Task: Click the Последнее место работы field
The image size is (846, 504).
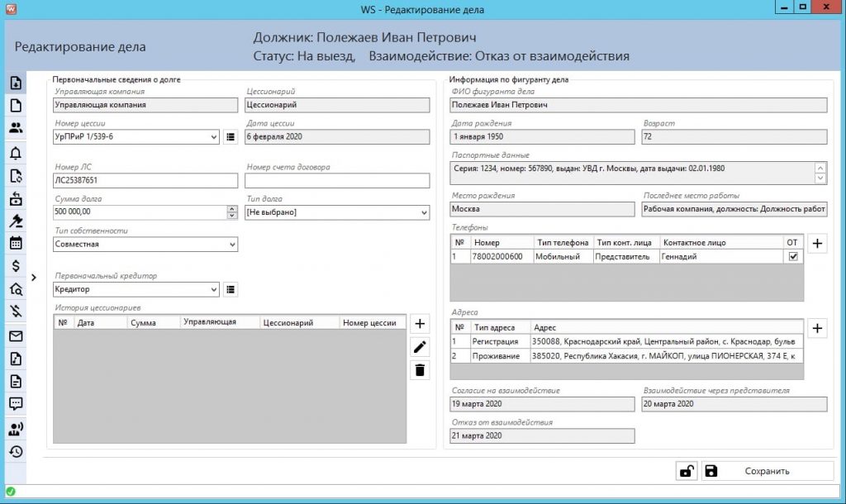Action: pos(734,209)
